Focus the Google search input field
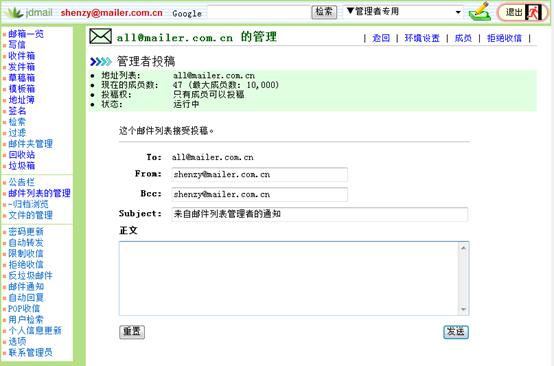Image resolution: width=554 pixels, height=366 pixels. [259, 12]
